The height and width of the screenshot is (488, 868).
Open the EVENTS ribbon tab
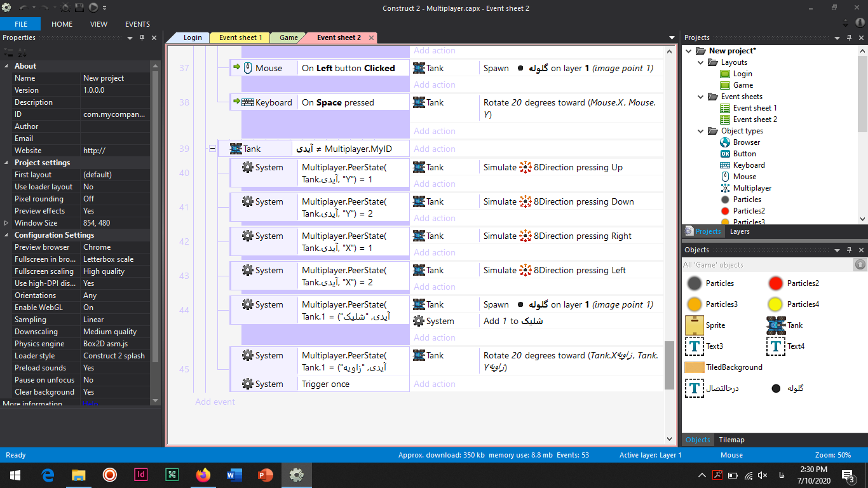(137, 24)
